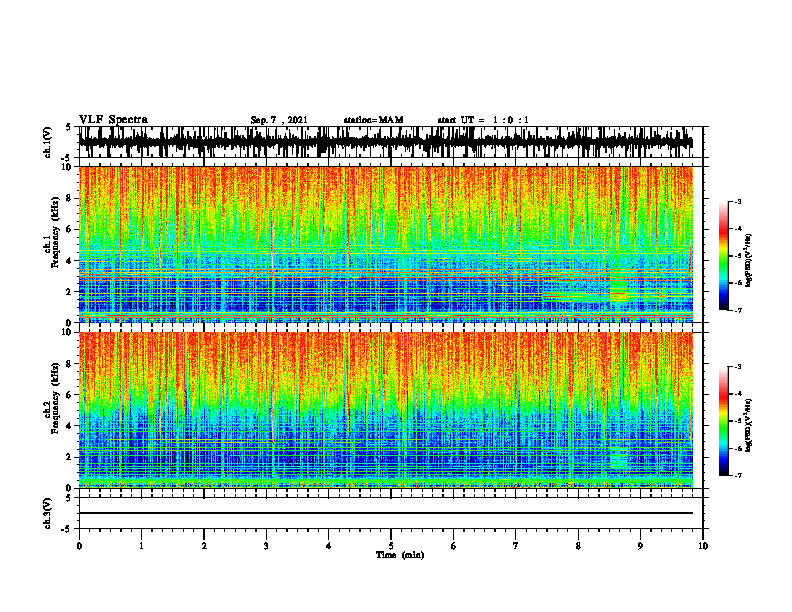Click time axis tick label "8"
The image size is (792, 612).
pyautogui.click(x=578, y=546)
